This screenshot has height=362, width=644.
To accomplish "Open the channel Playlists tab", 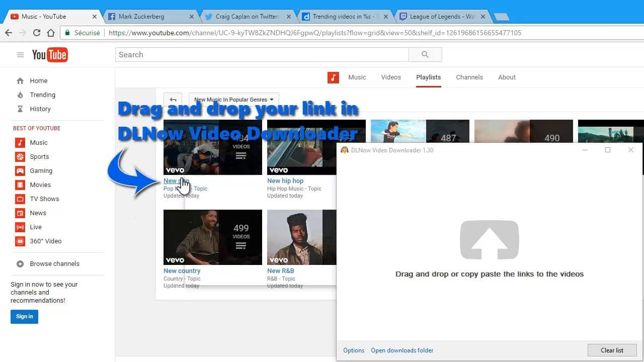I will 428,77.
